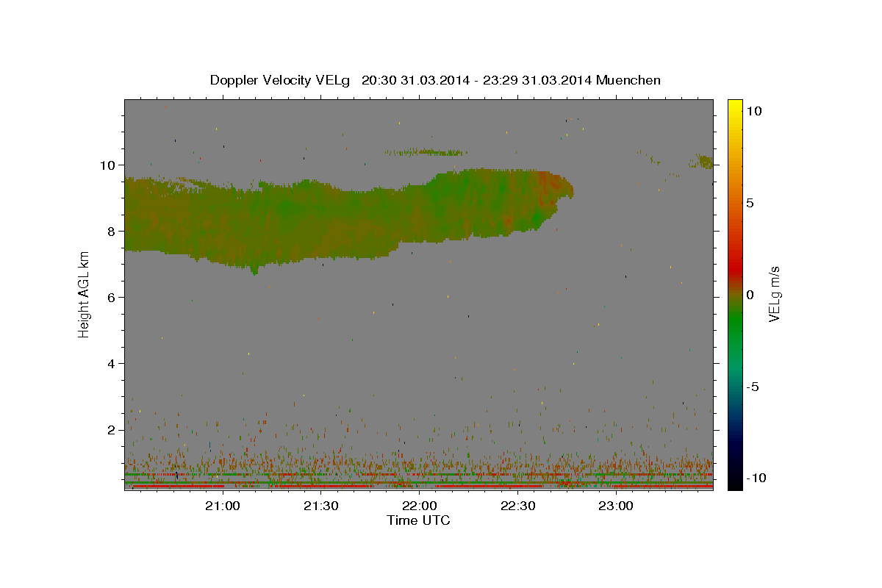The width and height of the screenshot is (882, 588).
Task: Click the colorbar value 10 label
Action: pos(754,110)
